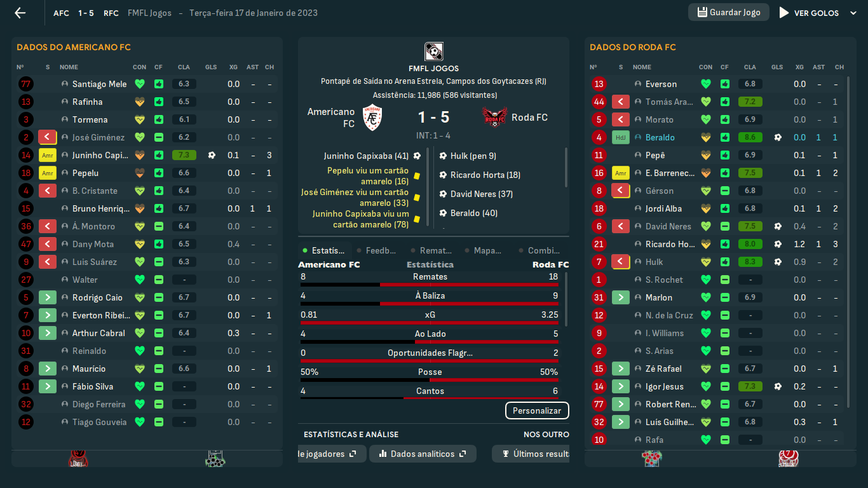This screenshot has width=868, height=488.
Task: Click the back arrow icon
Action: click(20, 13)
